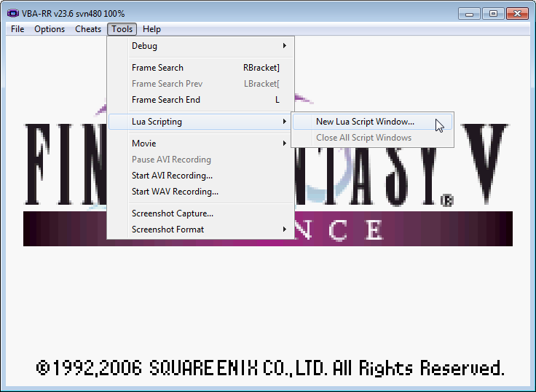536x392 pixels.
Task: Choose Frame Search End
Action: point(201,100)
